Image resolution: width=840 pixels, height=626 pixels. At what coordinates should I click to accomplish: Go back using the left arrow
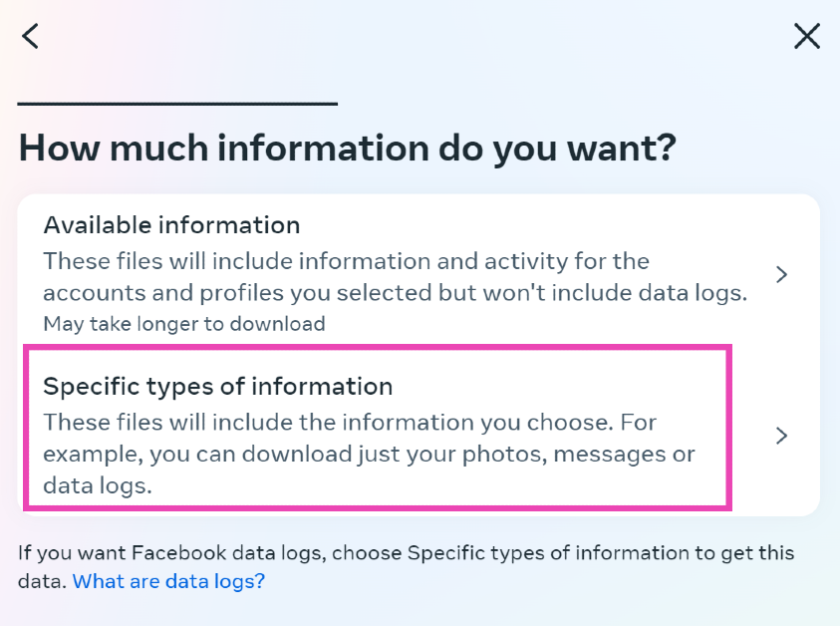point(31,37)
